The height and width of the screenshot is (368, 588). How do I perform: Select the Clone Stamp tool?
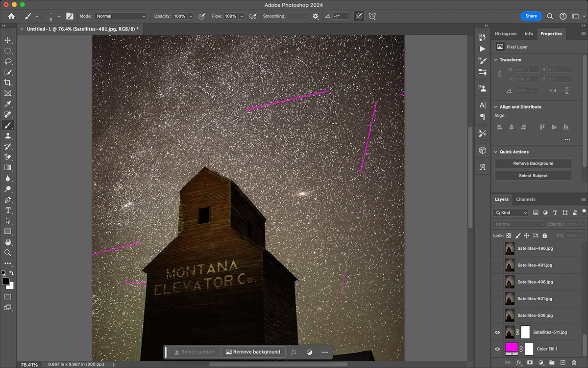pyautogui.click(x=8, y=136)
